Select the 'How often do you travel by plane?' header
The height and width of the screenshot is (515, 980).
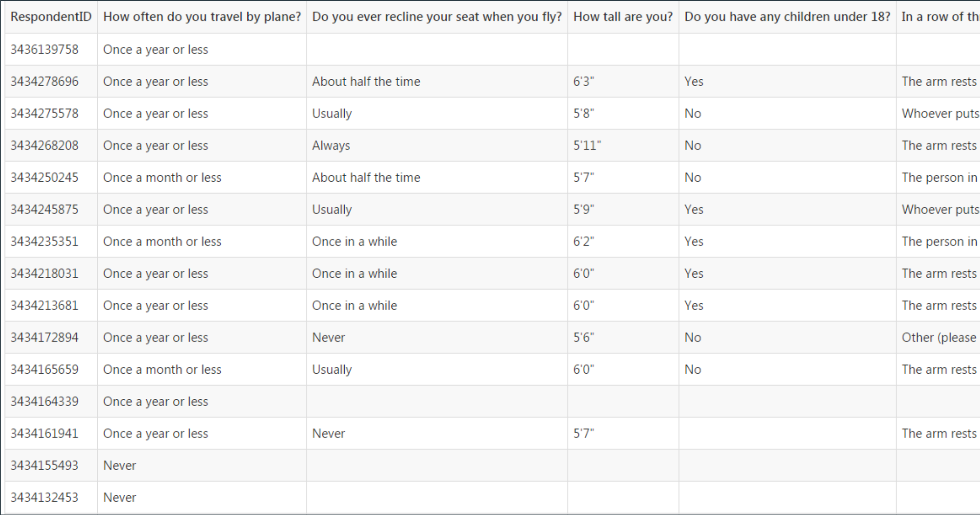[202, 17]
